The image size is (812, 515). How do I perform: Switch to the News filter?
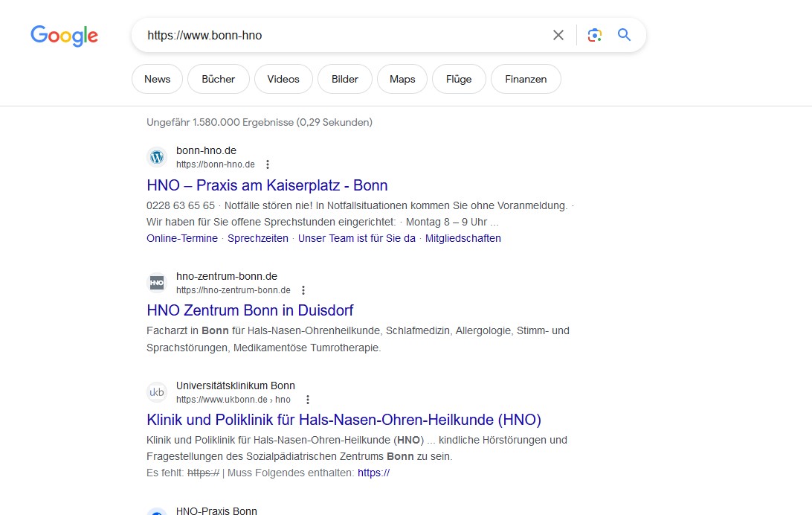(x=157, y=79)
